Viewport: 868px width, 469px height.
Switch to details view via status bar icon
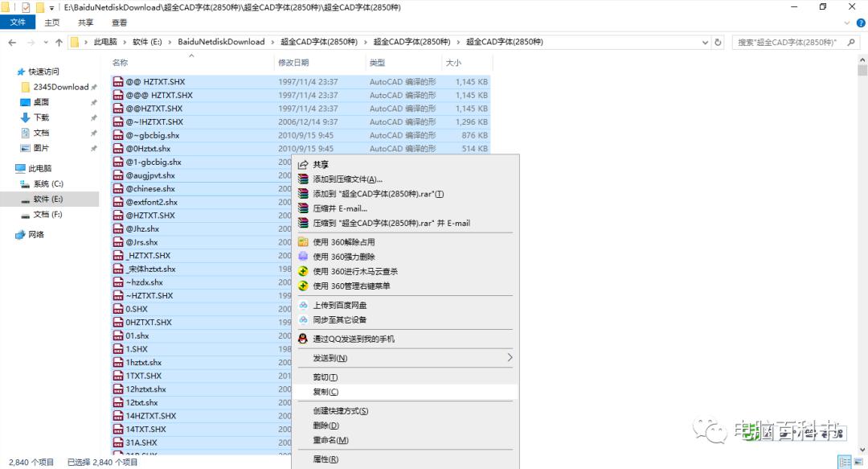(x=844, y=461)
